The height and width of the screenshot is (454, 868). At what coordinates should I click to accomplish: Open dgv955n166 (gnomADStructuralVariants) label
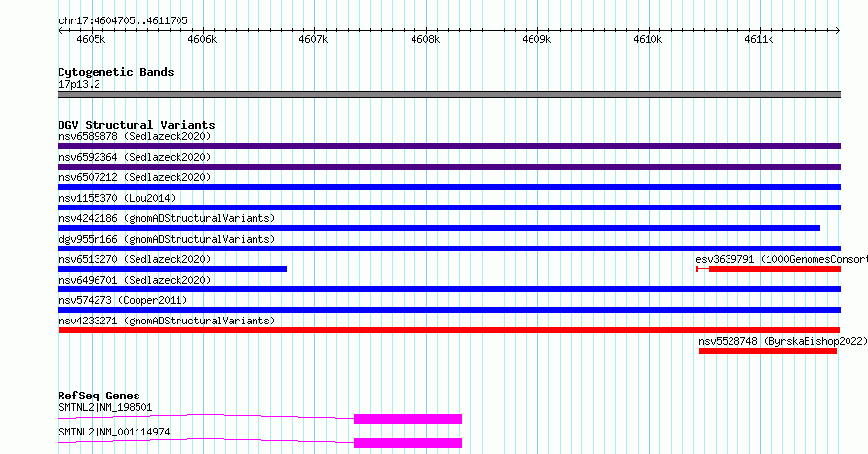167,239
